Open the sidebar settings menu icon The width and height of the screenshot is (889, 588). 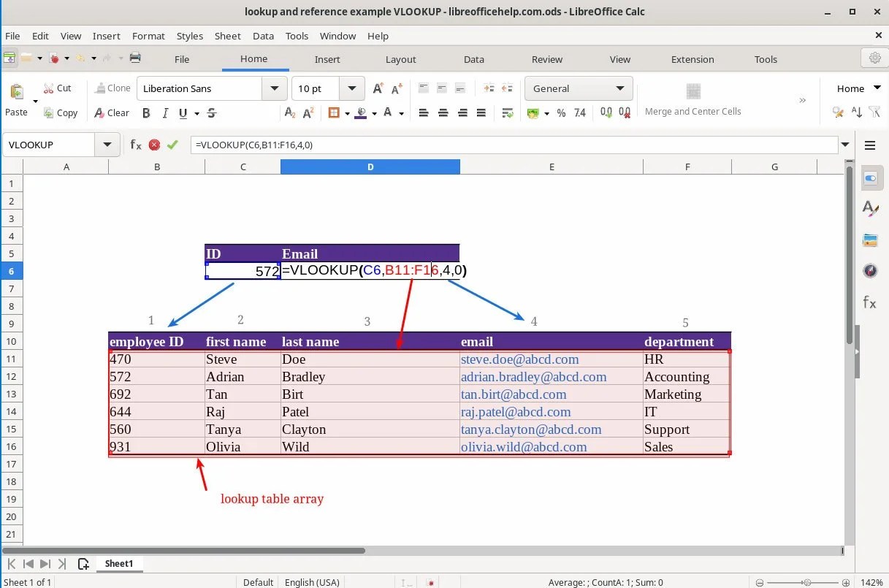click(x=870, y=145)
